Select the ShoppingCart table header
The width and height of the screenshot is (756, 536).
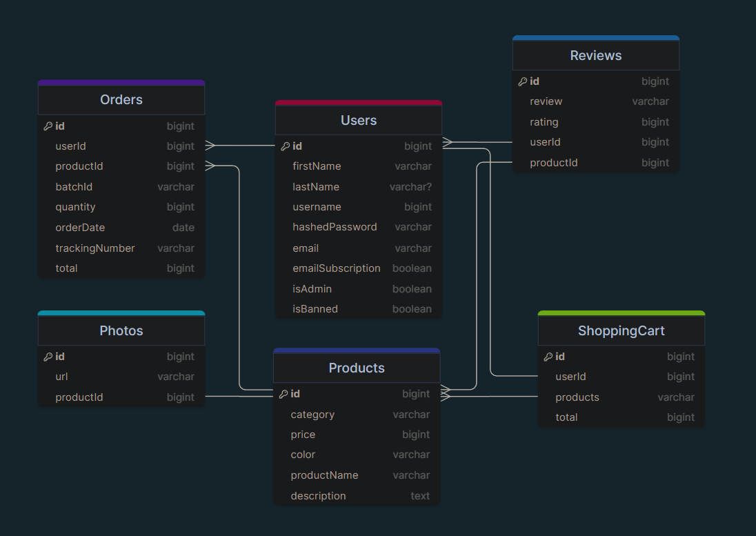[621, 330]
